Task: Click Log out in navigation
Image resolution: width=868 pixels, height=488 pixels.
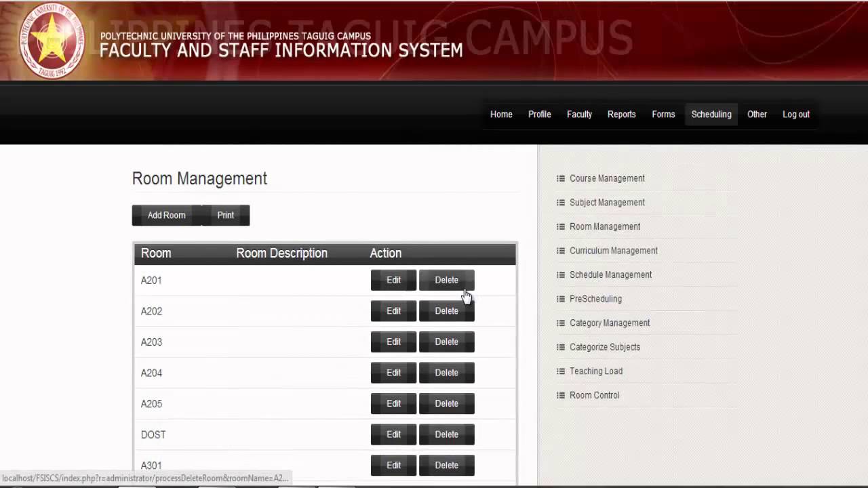Action: pos(796,115)
